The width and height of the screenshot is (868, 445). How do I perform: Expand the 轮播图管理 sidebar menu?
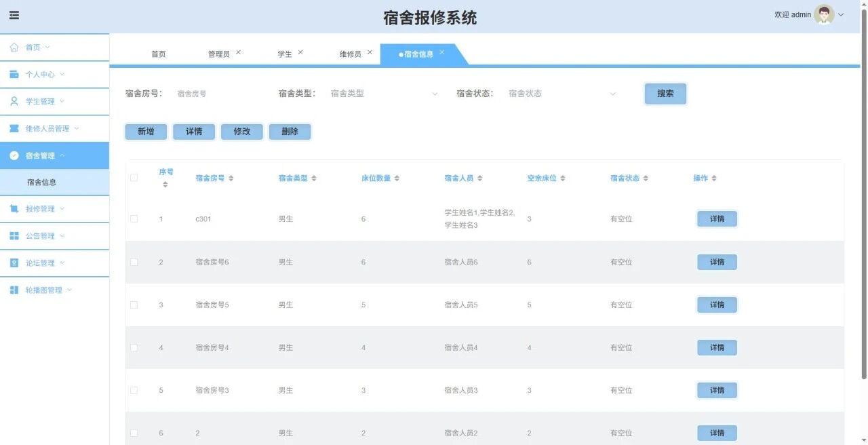54,290
